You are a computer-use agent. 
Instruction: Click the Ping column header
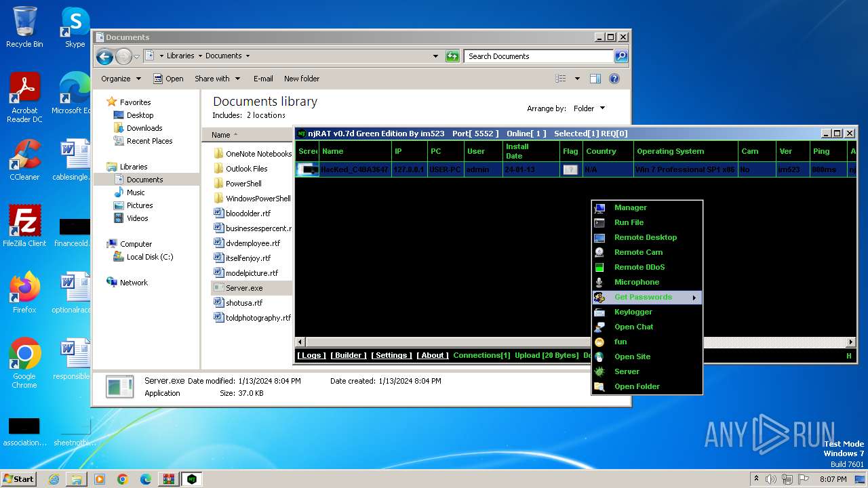coord(828,151)
